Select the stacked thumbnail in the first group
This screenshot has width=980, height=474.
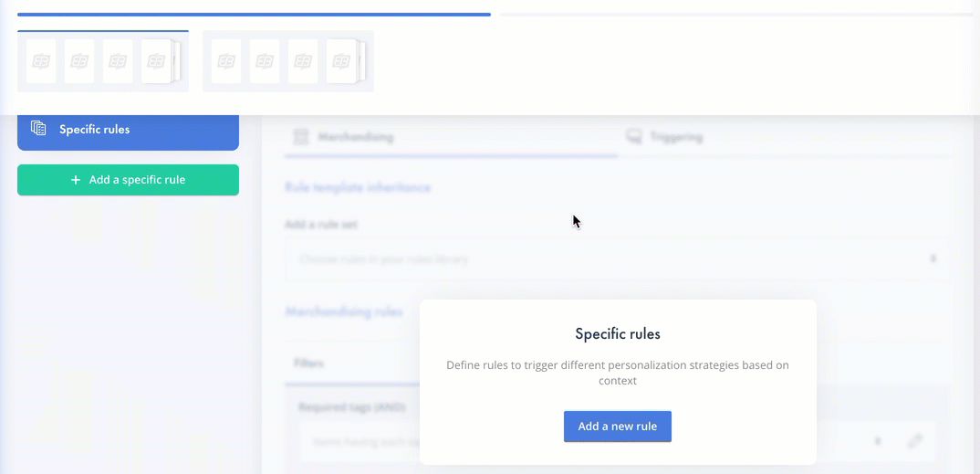tap(159, 61)
